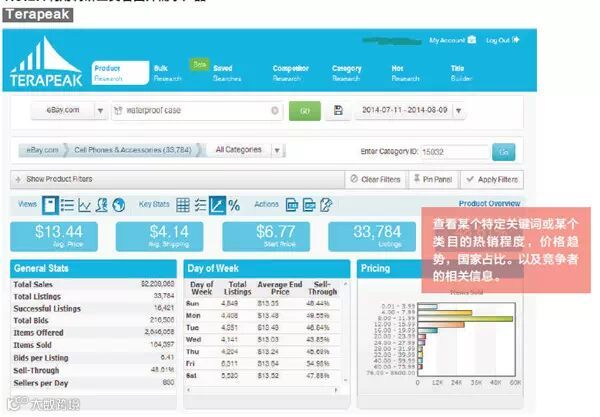
Task: Click the waterproof case search field
Action: point(197,111)
